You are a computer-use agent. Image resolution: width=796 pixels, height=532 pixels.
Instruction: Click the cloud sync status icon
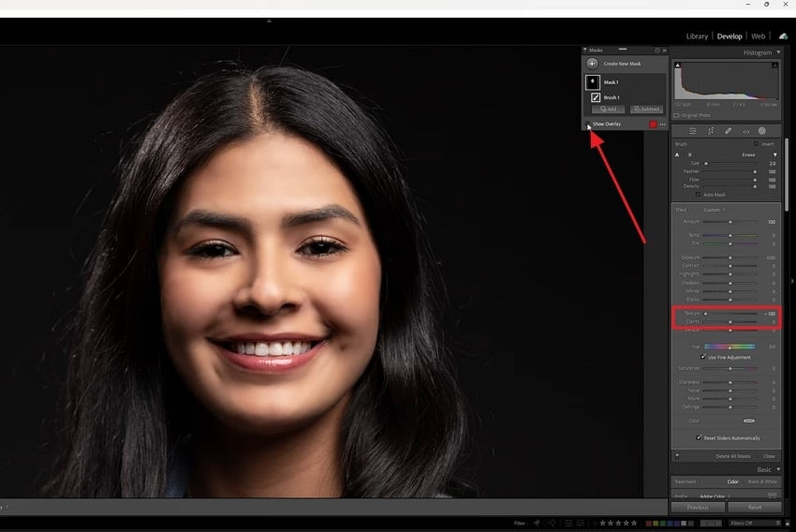click(x=783, y=36)
